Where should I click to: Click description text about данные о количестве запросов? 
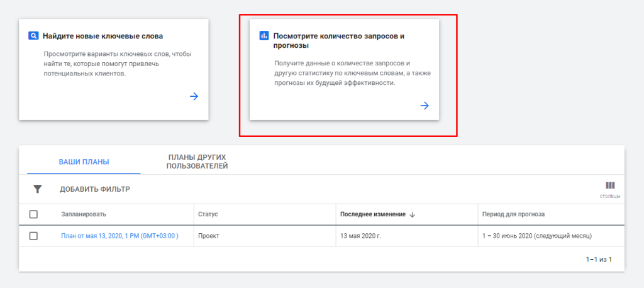coord(352,73)
